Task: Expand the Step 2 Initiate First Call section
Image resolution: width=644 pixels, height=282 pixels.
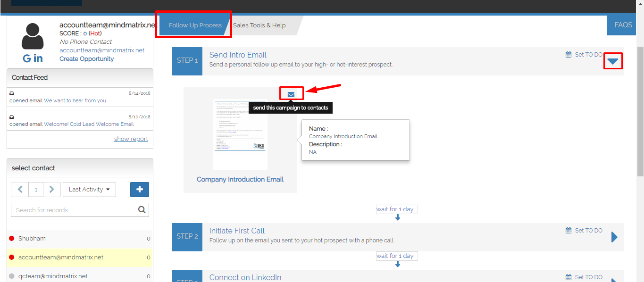Action: tap(614, 237)
